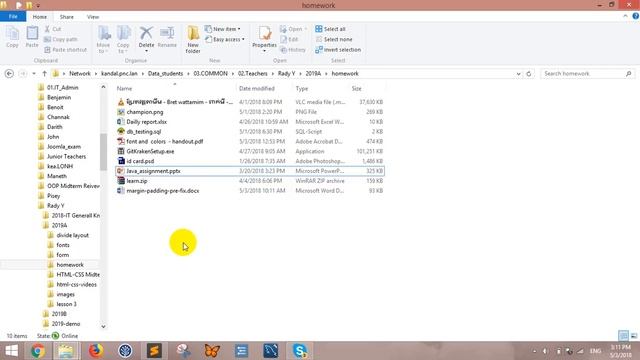Click the Delete ribbon icon

[x=146, y=38]
